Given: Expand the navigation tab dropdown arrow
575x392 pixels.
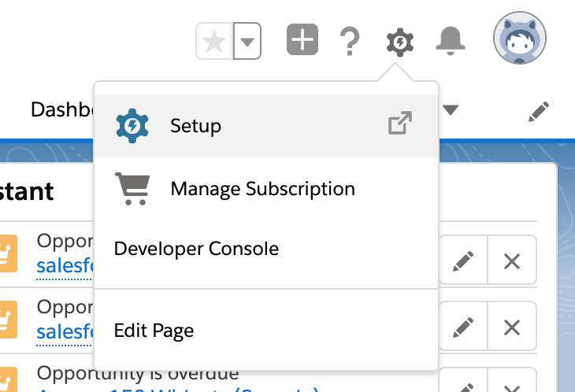Looking at the screenshot, I should coord(451,110).
